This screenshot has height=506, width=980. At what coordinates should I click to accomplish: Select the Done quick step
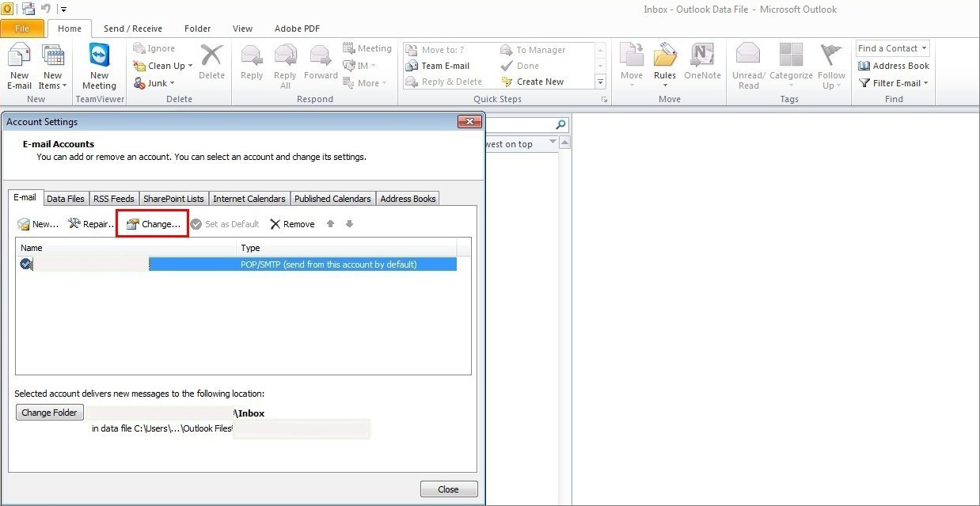(520, 66)
